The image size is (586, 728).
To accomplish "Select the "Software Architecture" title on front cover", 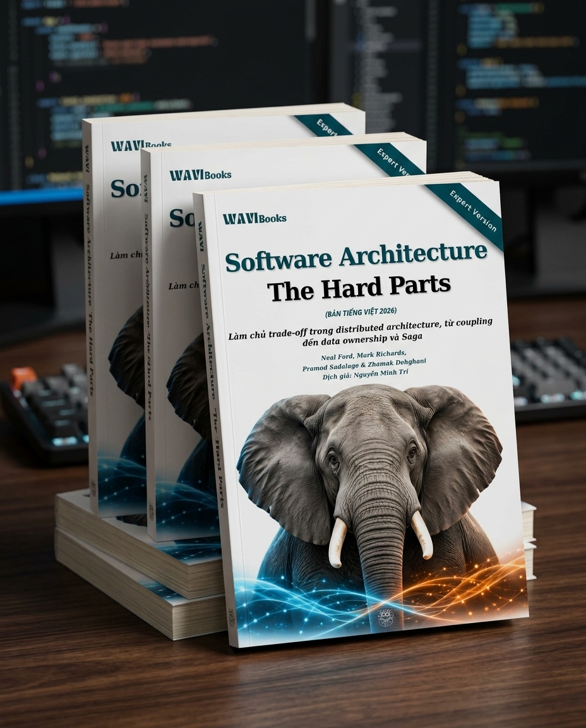I will (x=356, y=257).
